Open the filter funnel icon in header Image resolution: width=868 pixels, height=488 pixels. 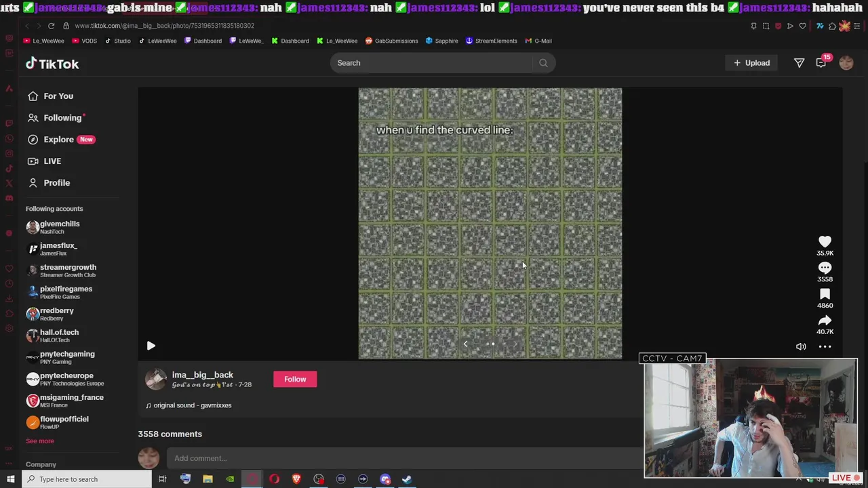point(800,63)
